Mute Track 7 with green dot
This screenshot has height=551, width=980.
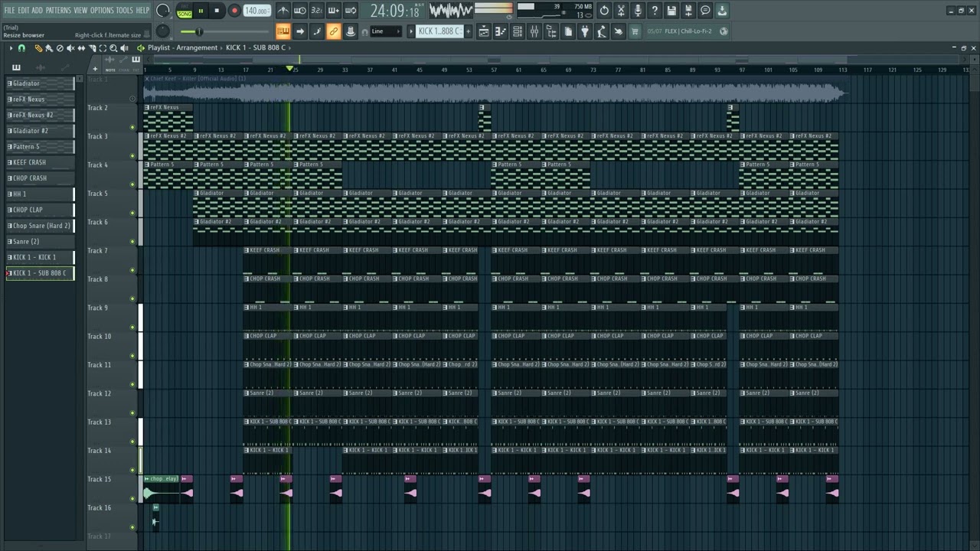(x=132, y=270)
